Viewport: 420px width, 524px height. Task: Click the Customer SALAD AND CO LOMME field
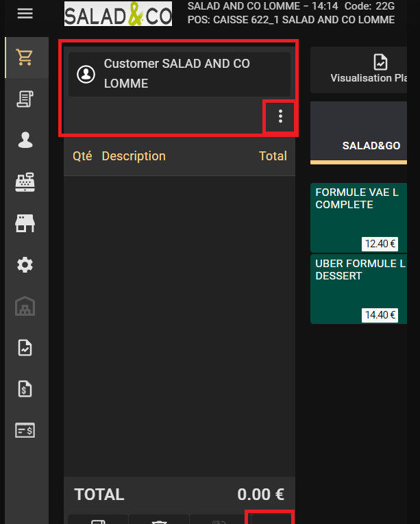click(x=180, y=74)
